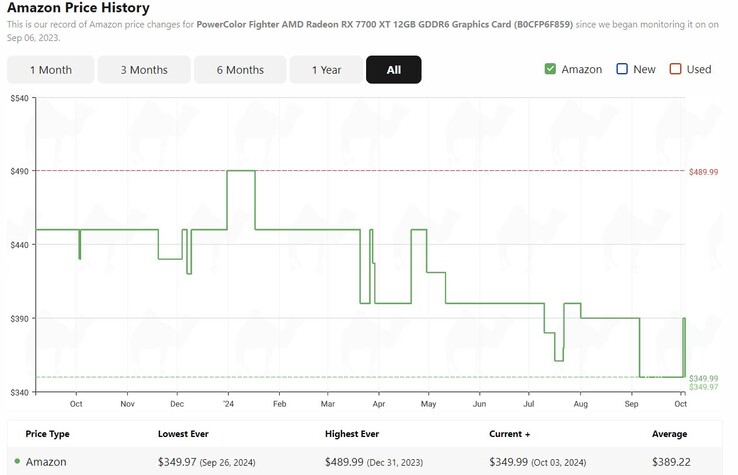Click the green dot next to Amazon row
This screenshot has width=738, height=475.
pos(17,461)
